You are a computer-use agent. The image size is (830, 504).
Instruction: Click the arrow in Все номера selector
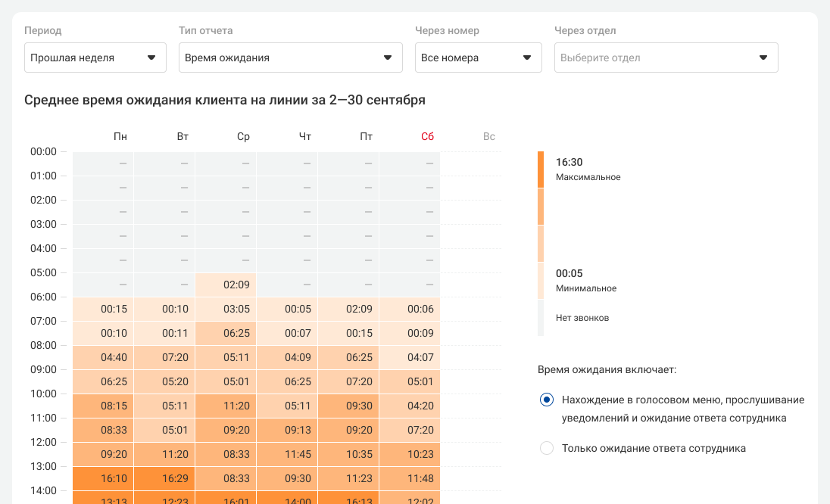[527, 58]
